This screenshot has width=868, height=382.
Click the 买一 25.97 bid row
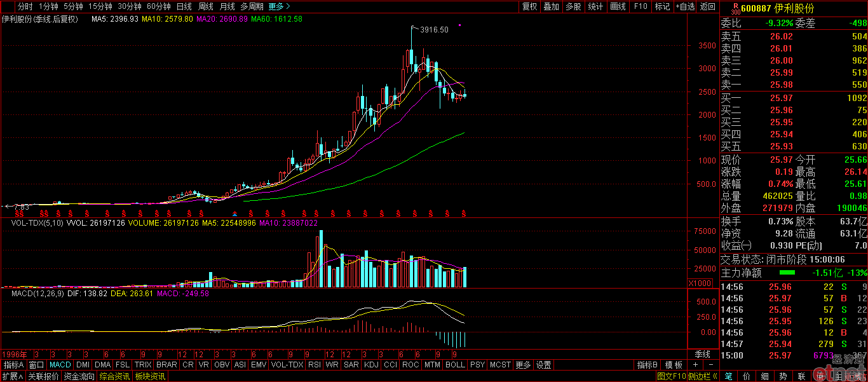click(794, 98)
